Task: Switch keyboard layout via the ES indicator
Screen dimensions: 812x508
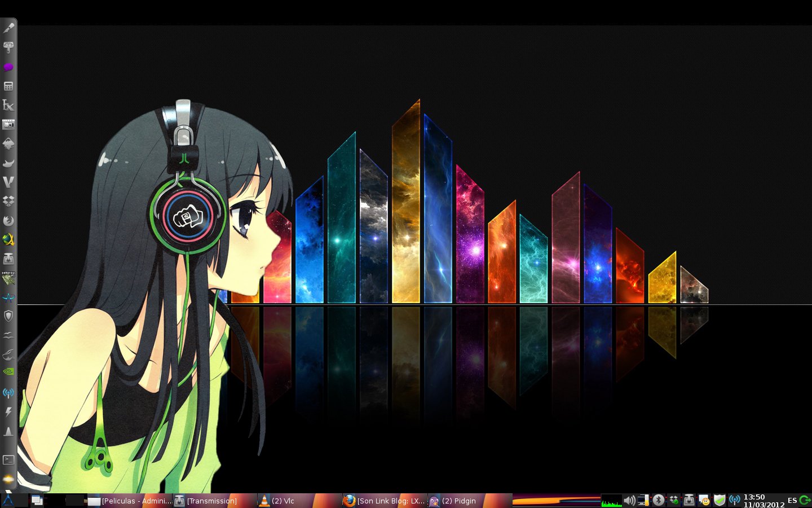Action: (x=792, y=500)
